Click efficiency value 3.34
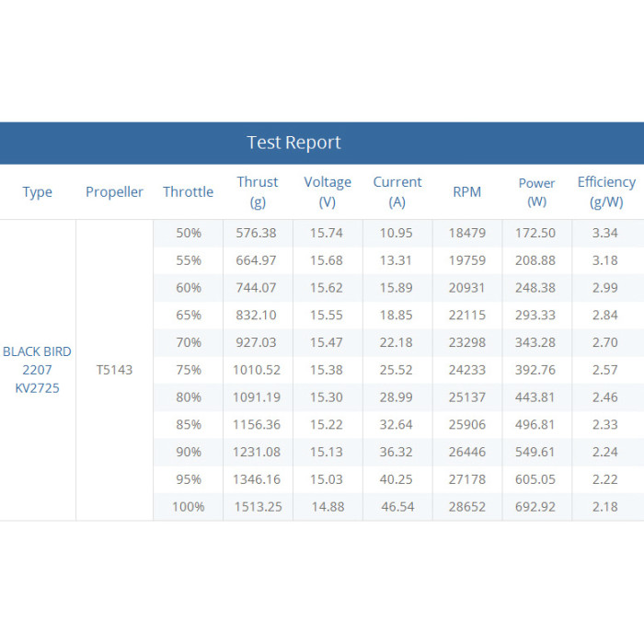This screenshot has height=644, width=644. click(x=605, y=233)
